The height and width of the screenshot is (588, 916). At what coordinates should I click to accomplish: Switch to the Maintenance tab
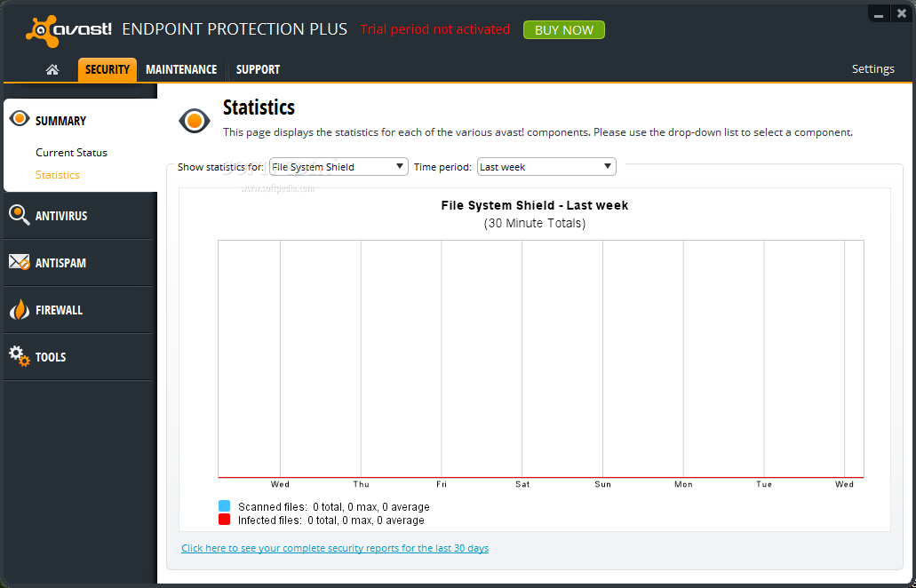click(181, 69)
